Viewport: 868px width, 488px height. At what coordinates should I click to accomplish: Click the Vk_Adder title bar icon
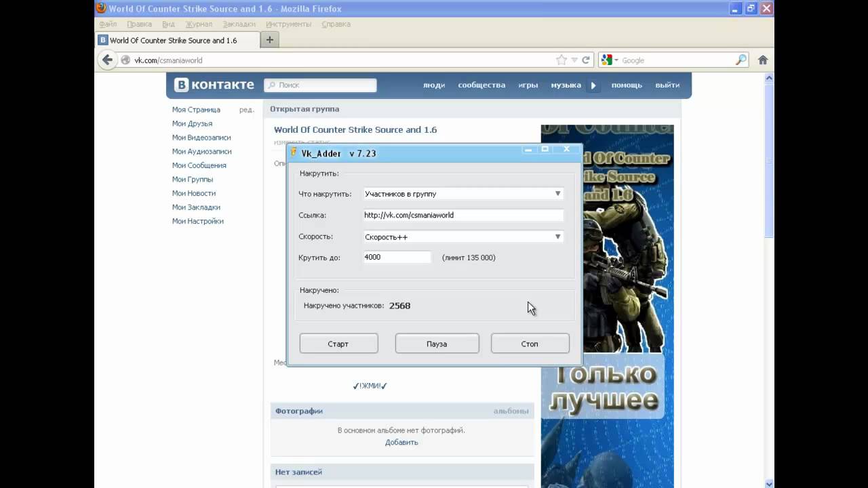294,152
